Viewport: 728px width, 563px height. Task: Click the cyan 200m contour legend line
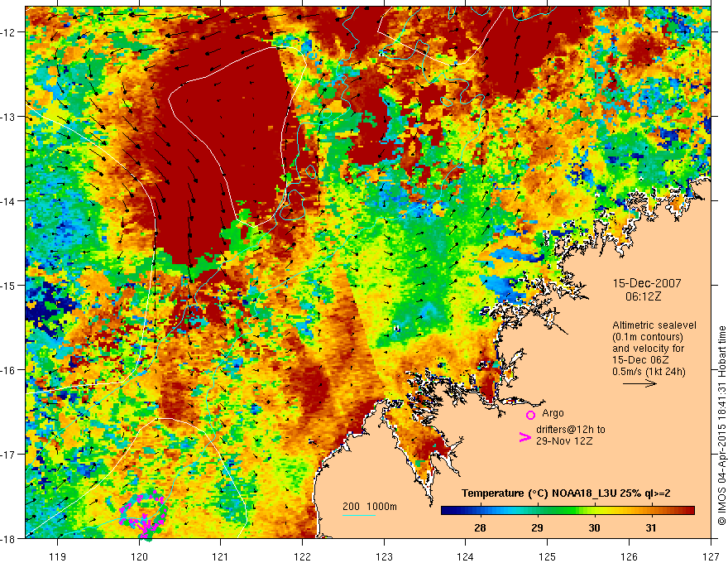[x=359, y=515]
